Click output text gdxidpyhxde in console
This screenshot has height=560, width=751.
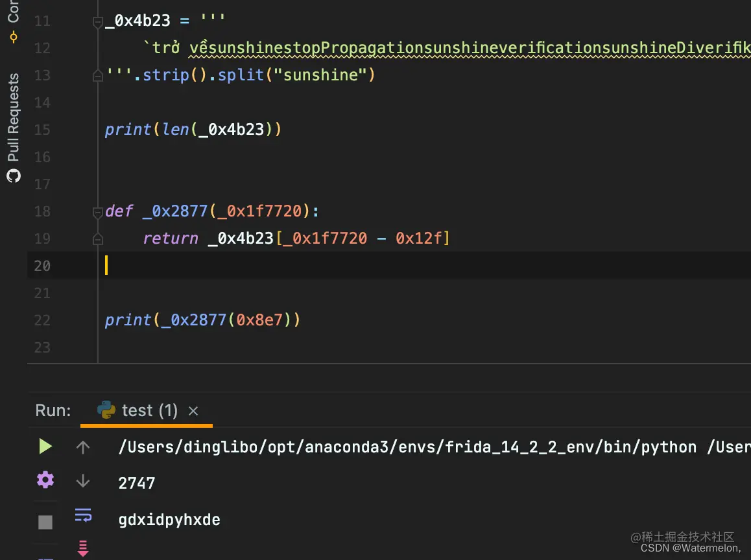tap(169, 520)
